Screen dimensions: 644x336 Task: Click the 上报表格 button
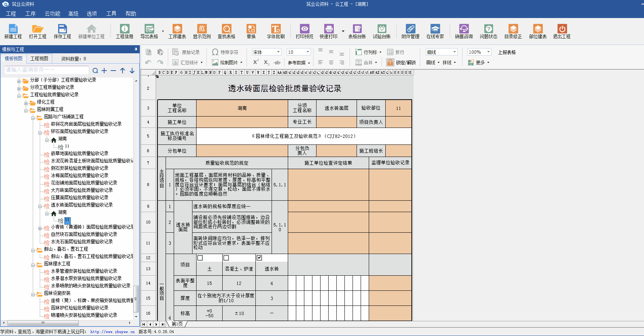pyautogui.click(x=507, y=52)
